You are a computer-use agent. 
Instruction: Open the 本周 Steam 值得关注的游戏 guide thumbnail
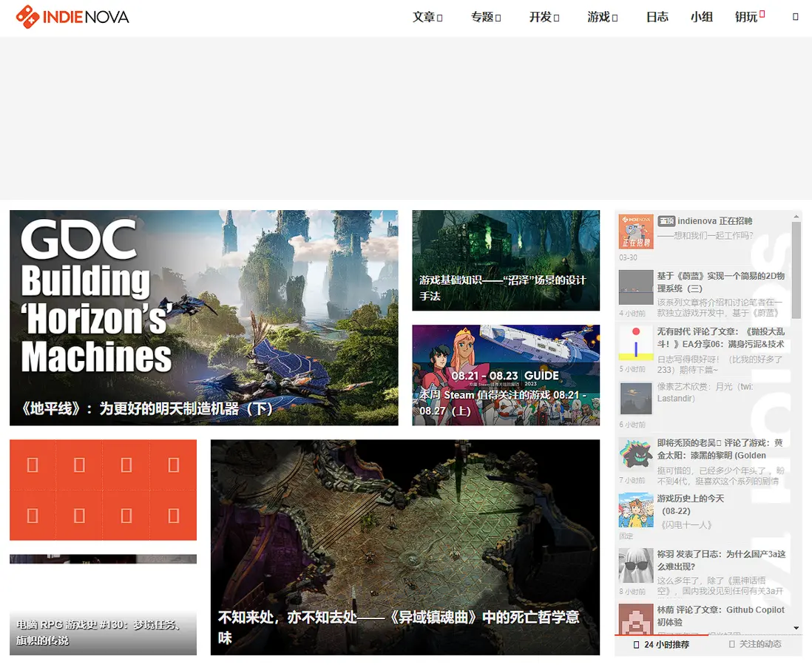(x=506, y=375)
